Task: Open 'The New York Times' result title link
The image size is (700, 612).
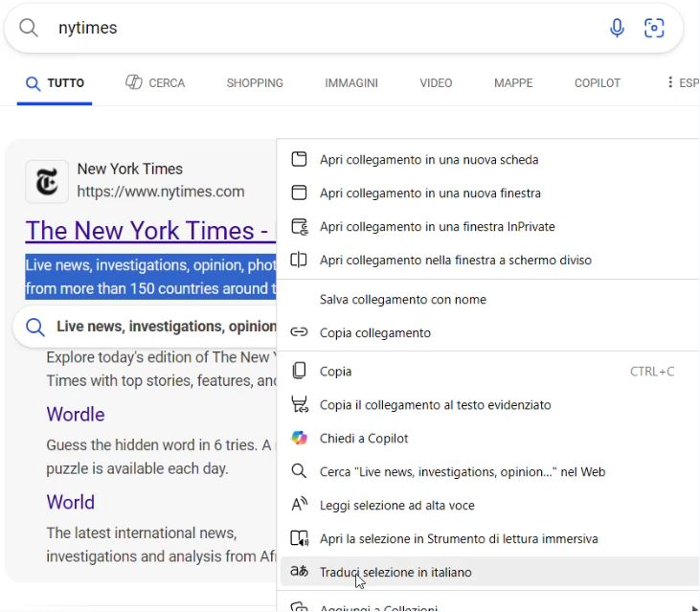Action: click(150, 231)
